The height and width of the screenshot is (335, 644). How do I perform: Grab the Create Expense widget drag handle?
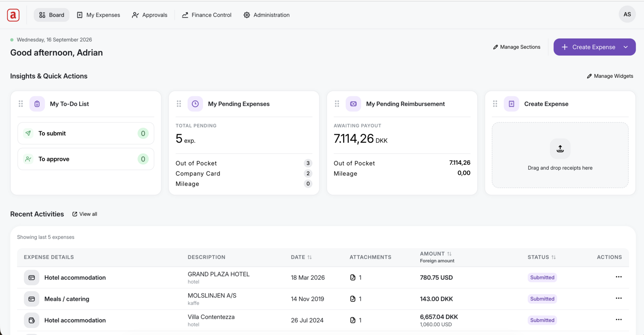495,104
